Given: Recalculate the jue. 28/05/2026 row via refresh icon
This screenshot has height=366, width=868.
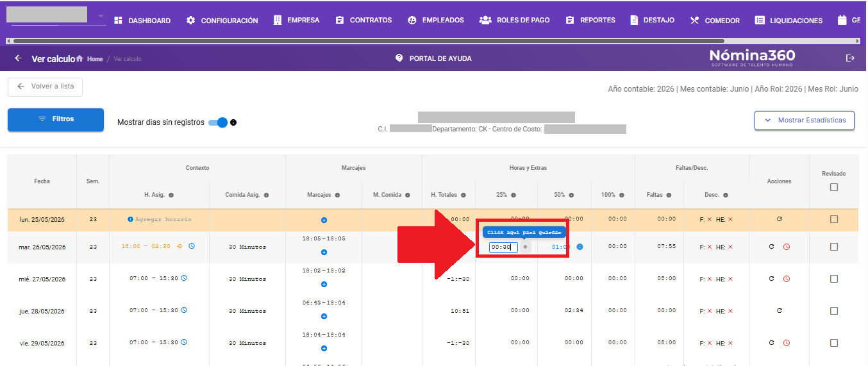Looking at the screenshot, I should tap(780, 311).
